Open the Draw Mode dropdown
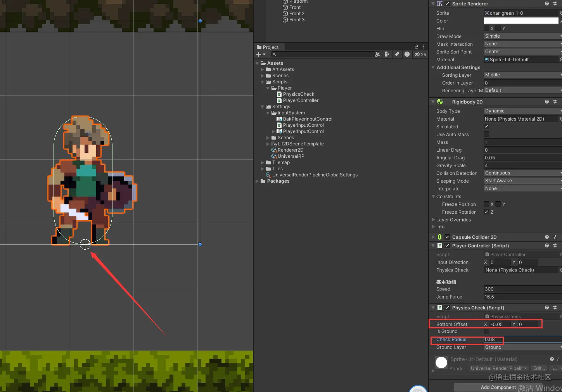This screenshot has width=562, height=392. click(x=522, y=36)
